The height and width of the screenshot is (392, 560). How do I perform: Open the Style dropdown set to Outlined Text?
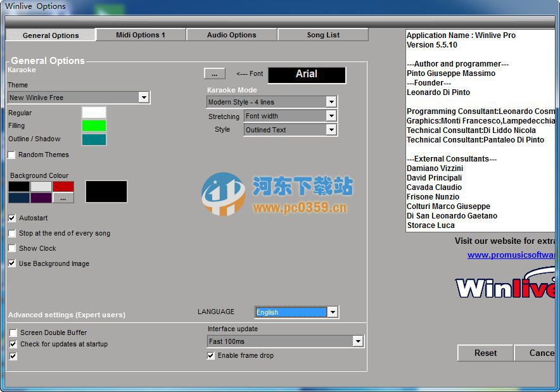290,130
